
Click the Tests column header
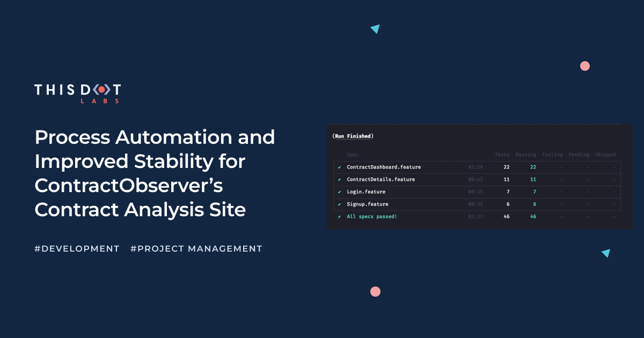coord(502,155)
